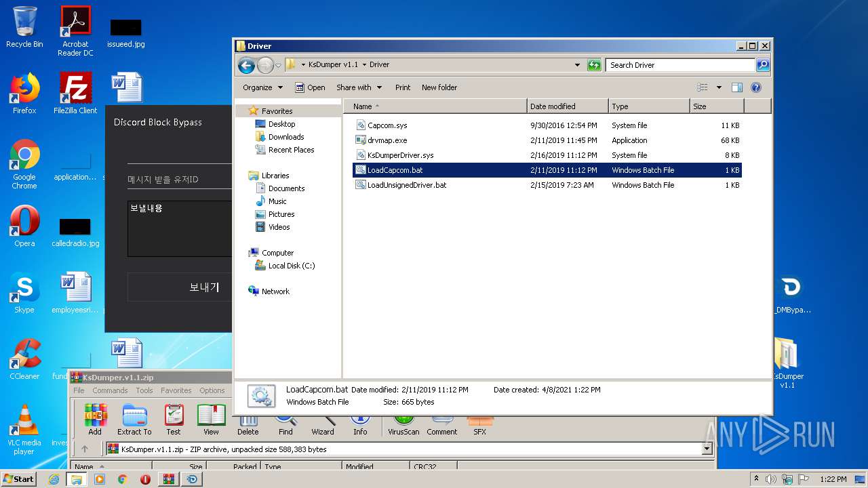Sort files by Size column header
This screenshot has width=868, height=488.
[x=717, y=106]
